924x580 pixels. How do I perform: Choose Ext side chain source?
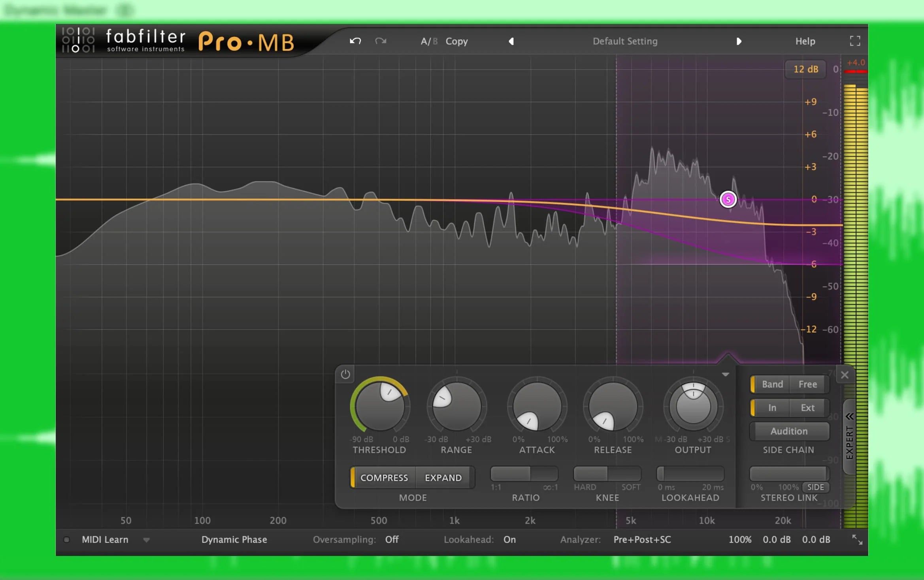pos(808,408)
